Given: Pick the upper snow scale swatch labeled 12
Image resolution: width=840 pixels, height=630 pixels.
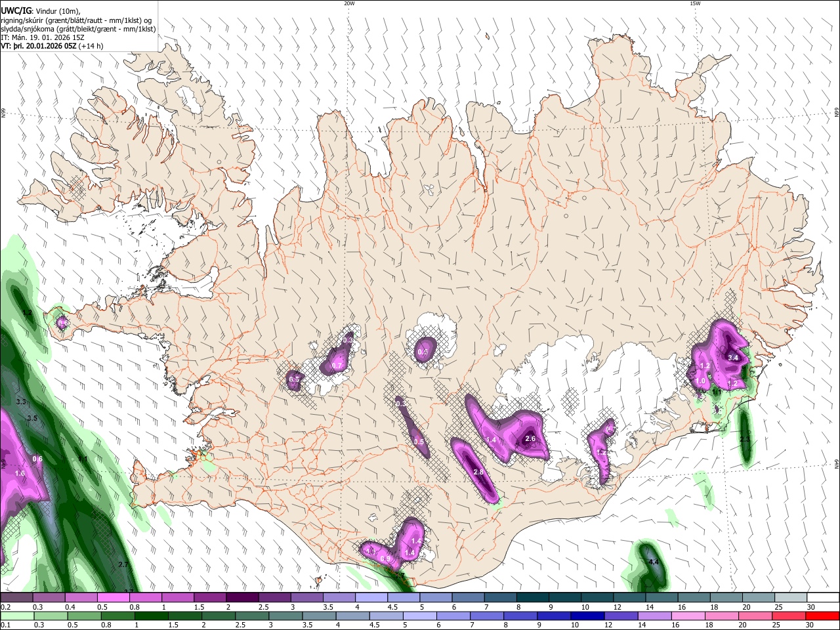Looking at the screenshot, I should click(630, 598).
